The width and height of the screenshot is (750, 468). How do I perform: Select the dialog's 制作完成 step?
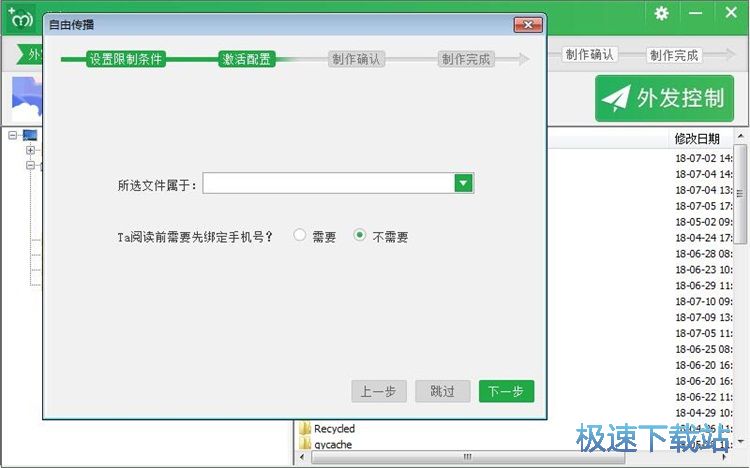click(466, 59)
